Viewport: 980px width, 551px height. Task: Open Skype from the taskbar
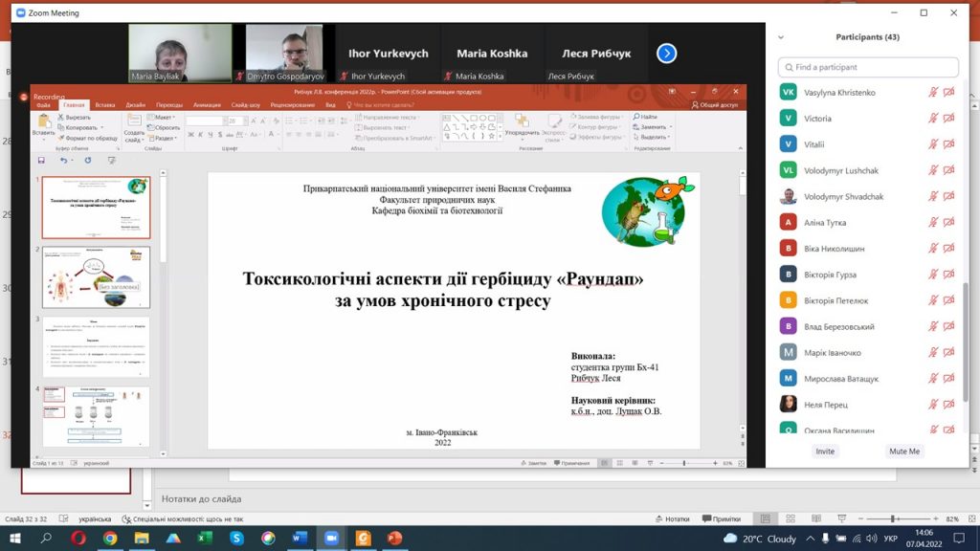[236, 538]
